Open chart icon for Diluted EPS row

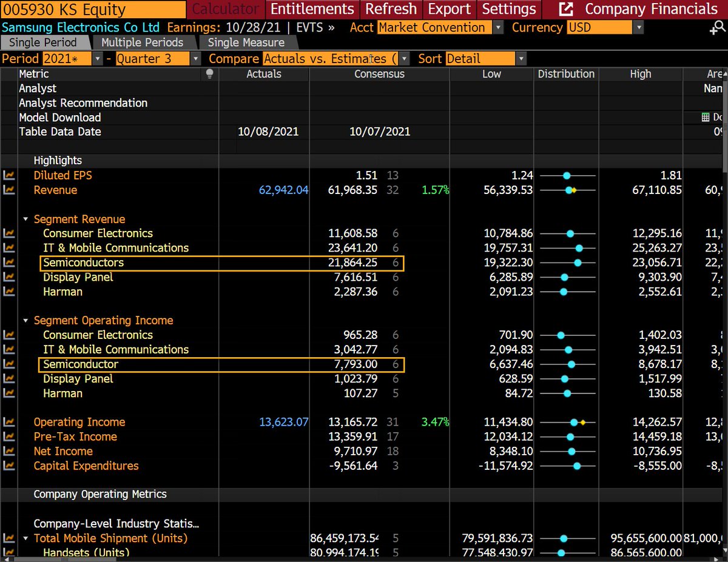coord(8,175)
